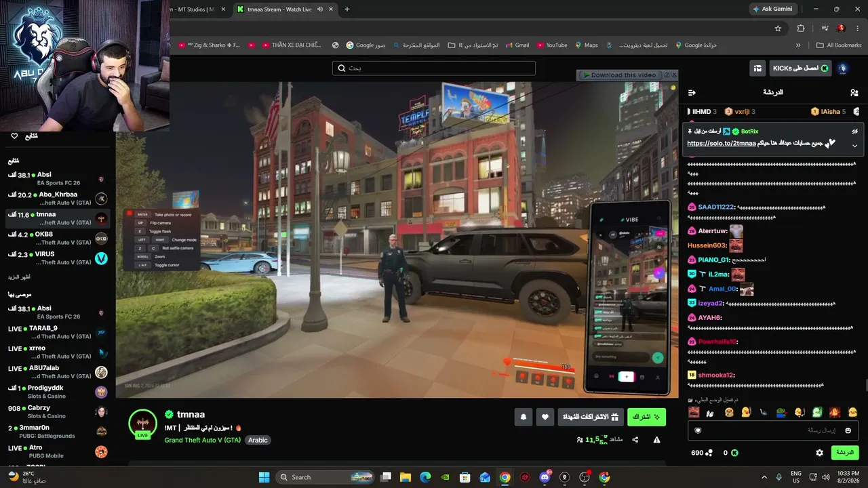Image resolution: width=868 pixels, height=488 pixels.
Task: Open the solo.to/2tmnaa link in the pinned message
Action: (x=721, y=144)
